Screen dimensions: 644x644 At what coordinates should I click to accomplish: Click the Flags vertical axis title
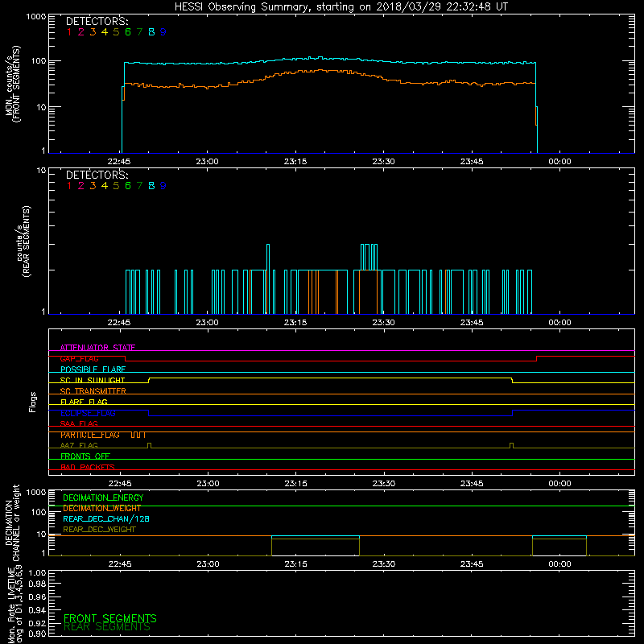click(32, 402)
